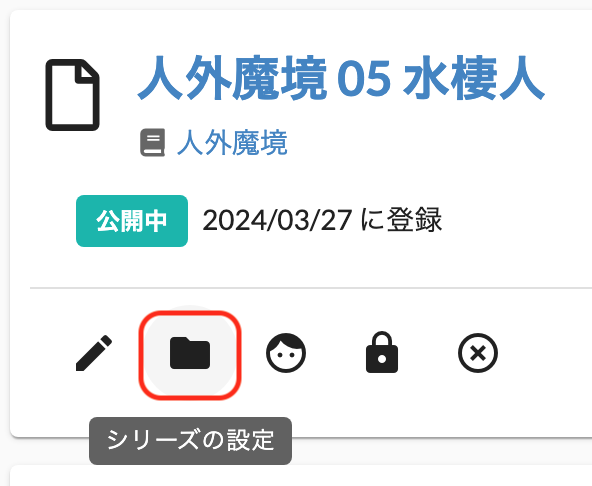
Task: Click the gray book series icon
Action: [x=153, y=143]
